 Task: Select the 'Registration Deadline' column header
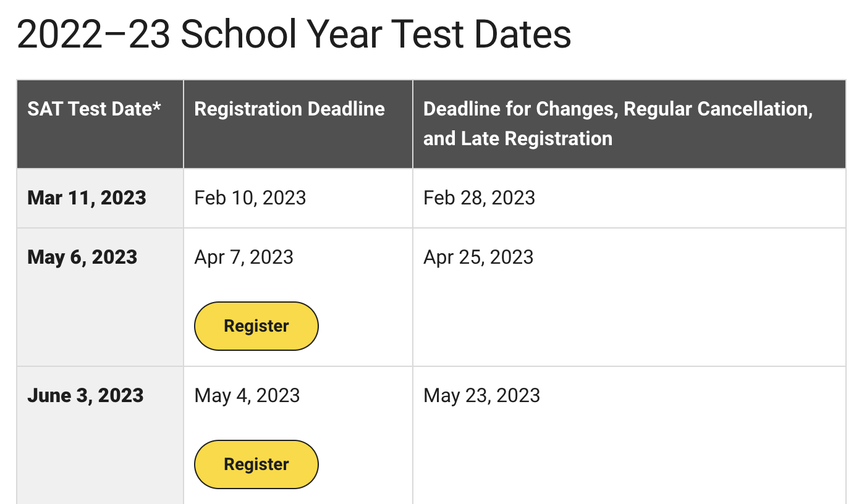289,109
